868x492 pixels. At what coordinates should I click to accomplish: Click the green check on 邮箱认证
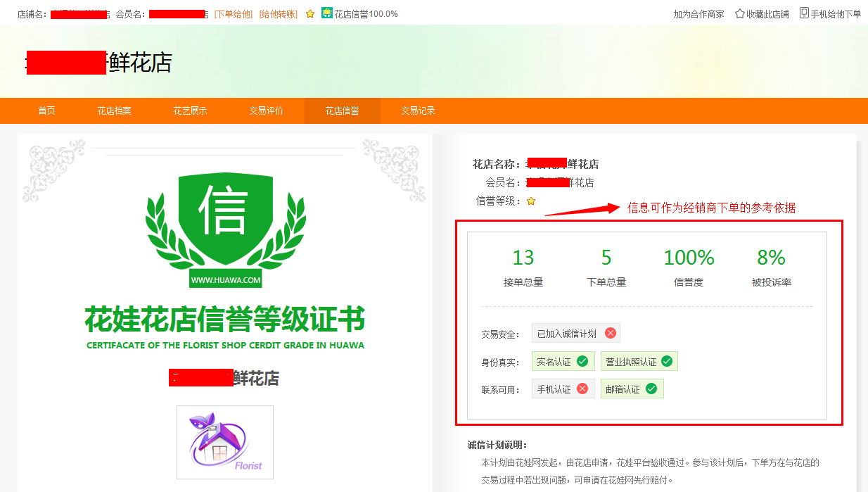coord(651,389)
